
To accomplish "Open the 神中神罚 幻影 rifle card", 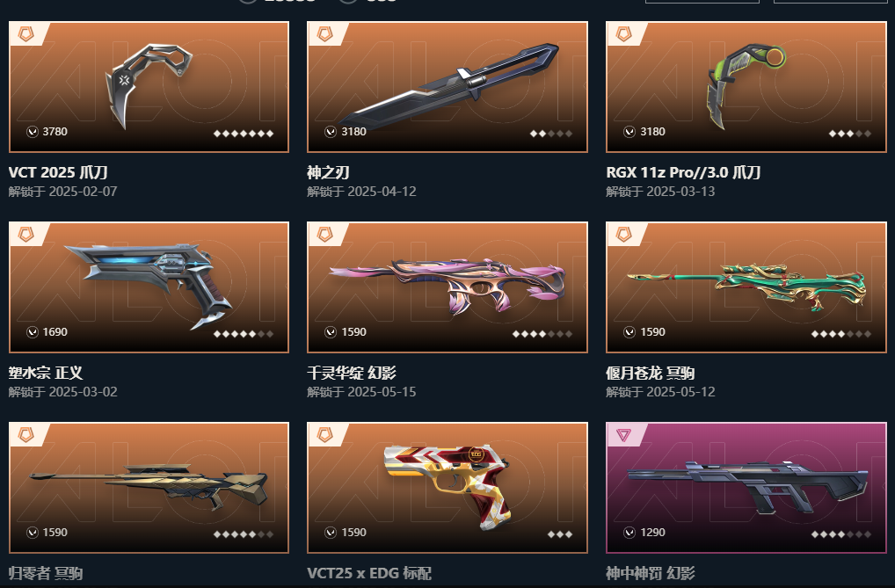I will point(746,488).
